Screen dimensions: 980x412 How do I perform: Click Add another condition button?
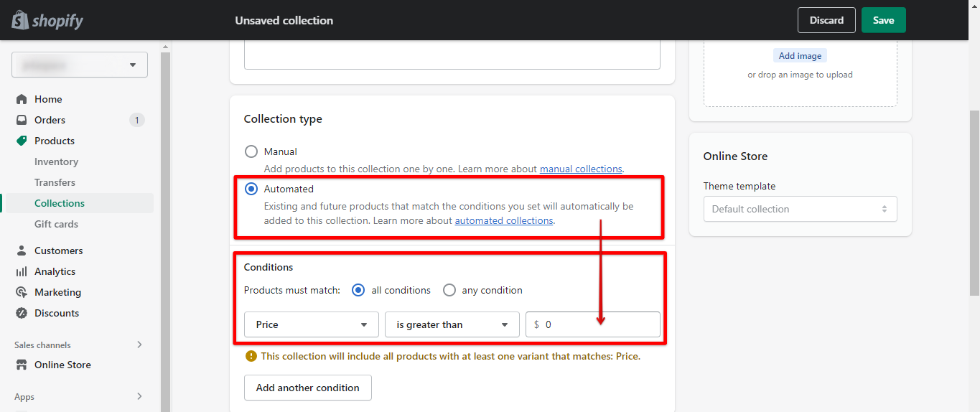(307, 388)
